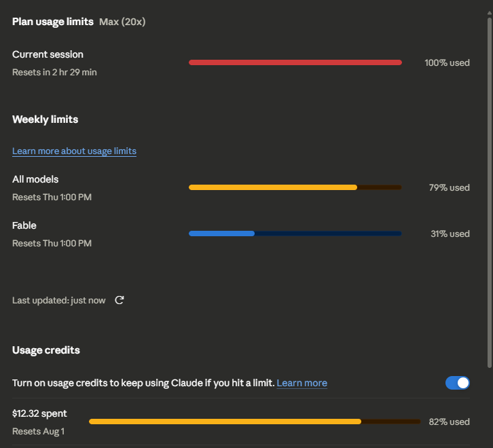Click the refresh icon beside Last updated
This screenshot has height=448, width=493.
[x=119, y=300]
